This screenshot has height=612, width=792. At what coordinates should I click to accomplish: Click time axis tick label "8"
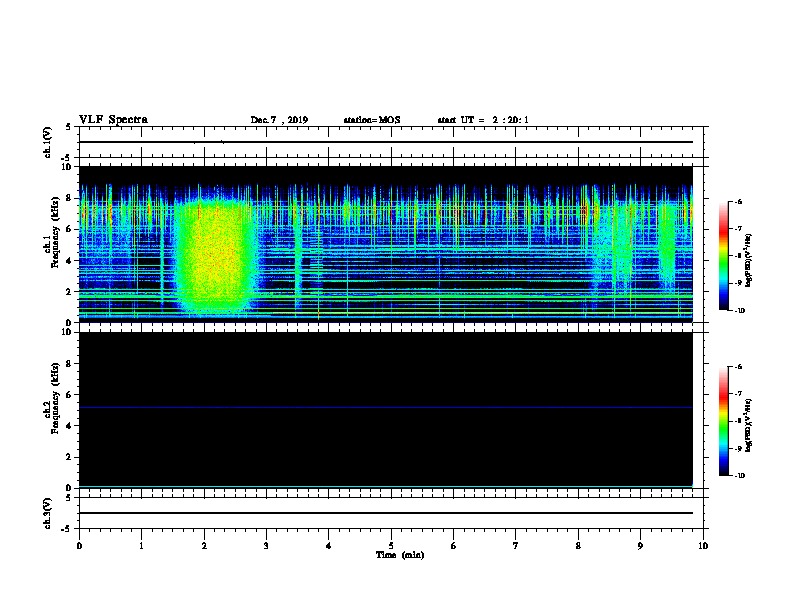578,546
